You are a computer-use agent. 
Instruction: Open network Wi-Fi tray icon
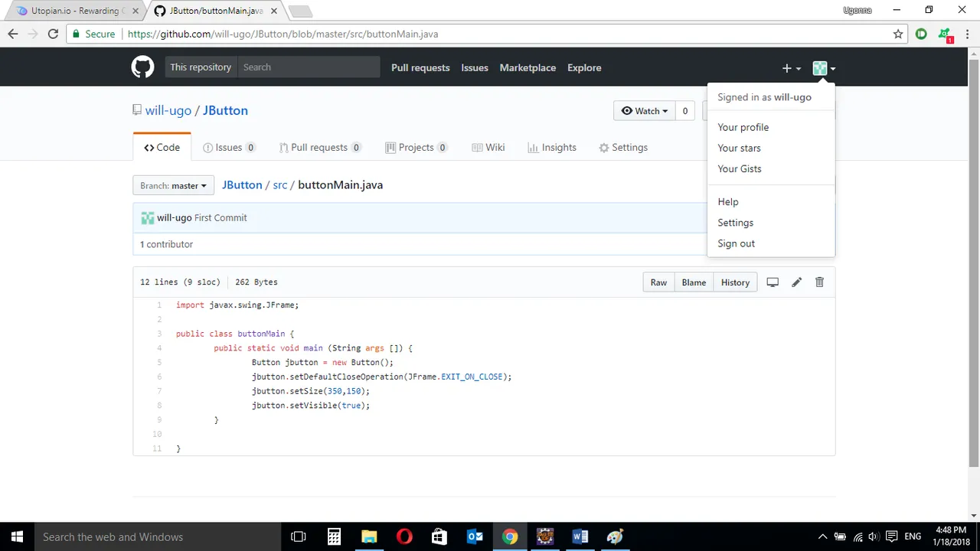click(x=857, y=536)
